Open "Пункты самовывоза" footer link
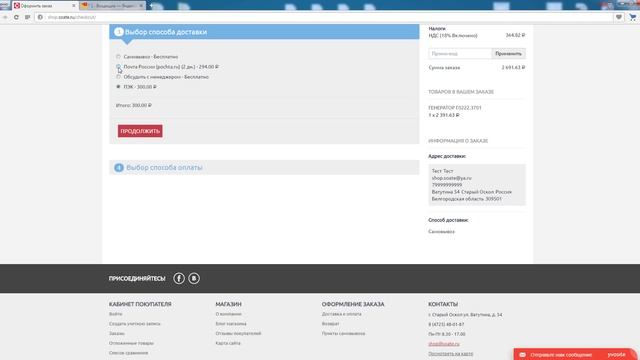 coord(344,333)
